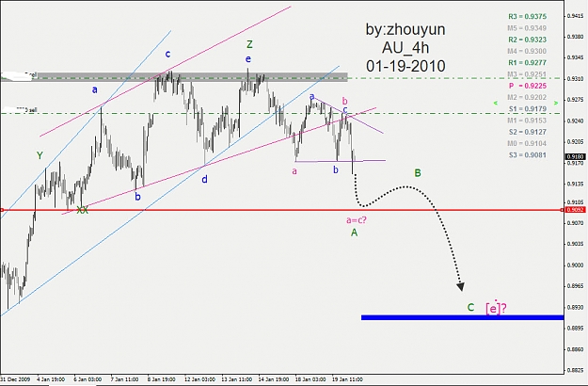Click the 0.8895 price axis value

pos(575,329)
